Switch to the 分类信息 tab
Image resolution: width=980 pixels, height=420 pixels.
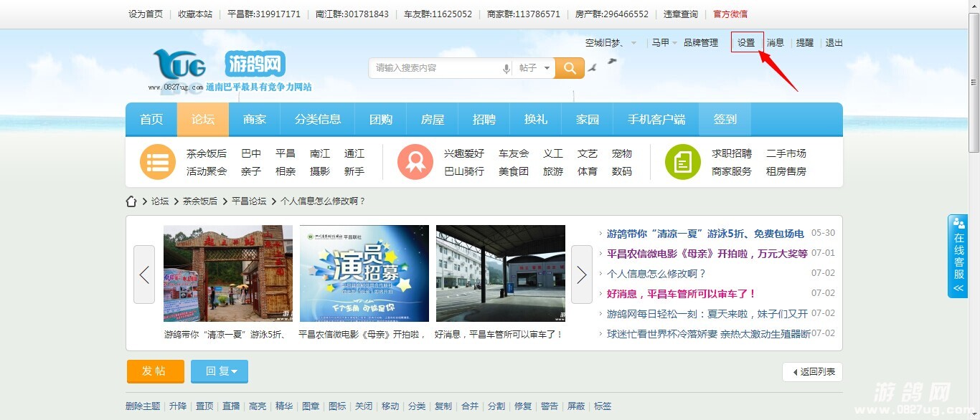(318, 120)
